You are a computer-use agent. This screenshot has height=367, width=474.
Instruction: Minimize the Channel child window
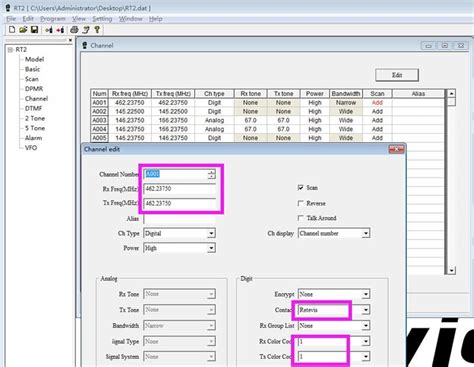428,45
